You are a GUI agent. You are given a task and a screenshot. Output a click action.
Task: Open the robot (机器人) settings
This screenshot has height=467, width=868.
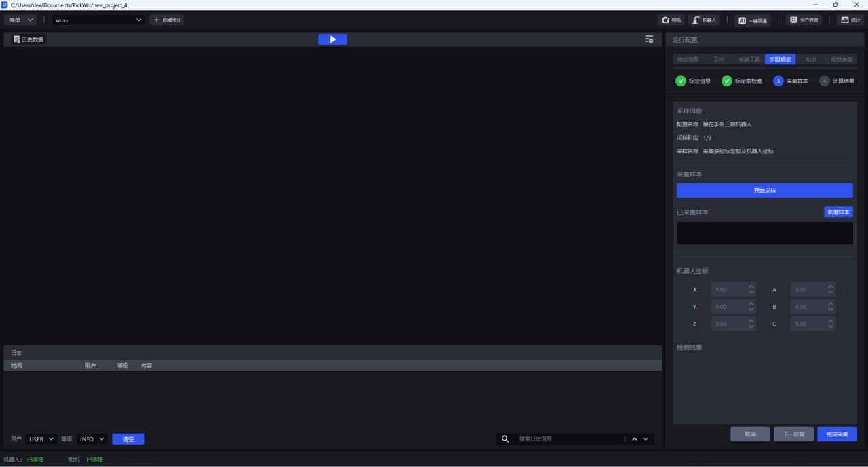(x=704, y=20)
